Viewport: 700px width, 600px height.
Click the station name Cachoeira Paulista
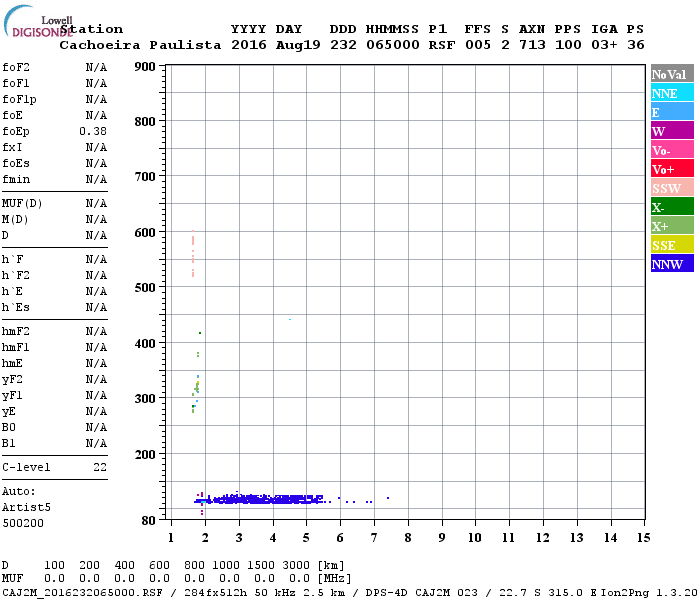pyautogui.click(x=140, y=45)
